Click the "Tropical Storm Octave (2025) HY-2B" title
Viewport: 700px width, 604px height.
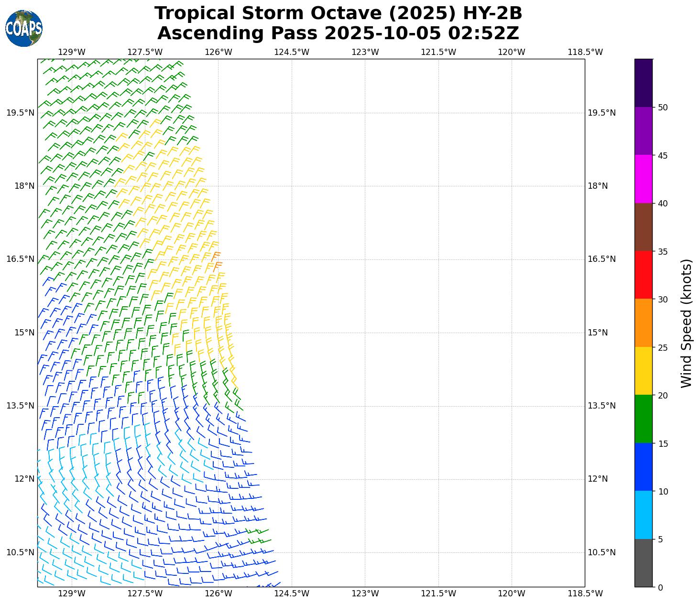pyautogui.click(x=338, y=13)
